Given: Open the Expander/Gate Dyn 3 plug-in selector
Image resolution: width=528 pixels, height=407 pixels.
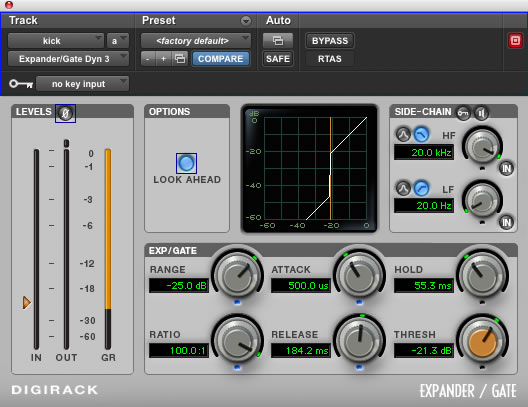Looking at the screenshot, I should click(68, 59).
